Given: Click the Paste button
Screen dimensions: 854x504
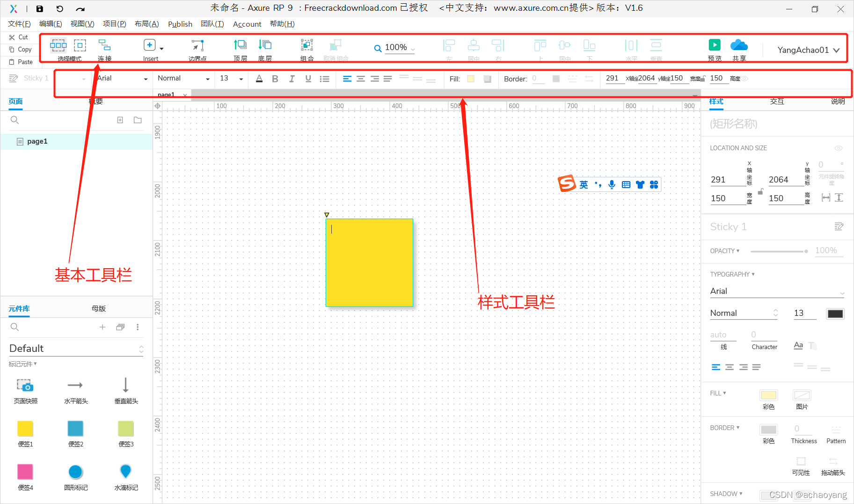Looking at the screenshot, I should tap(21, 62).
